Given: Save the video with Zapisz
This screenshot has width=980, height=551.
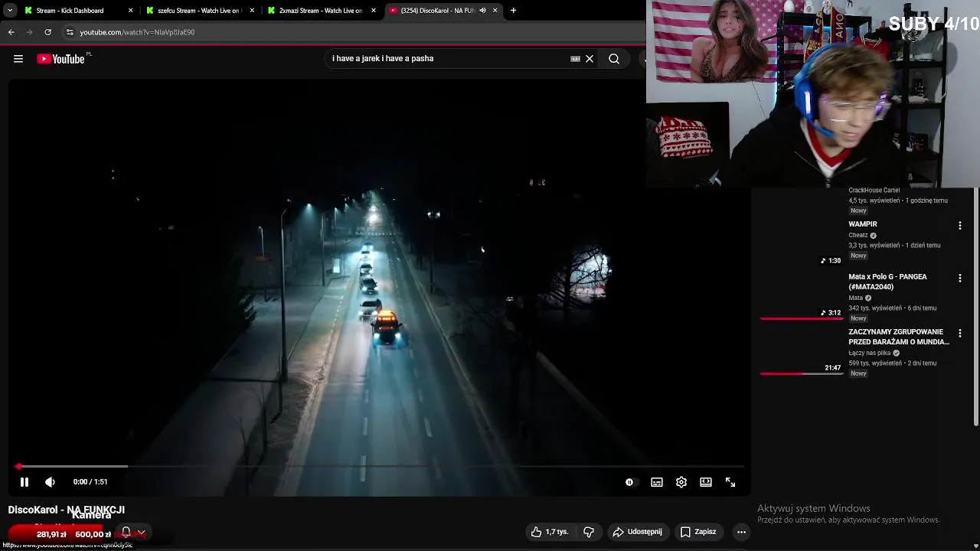Looking at the screenshot, I should click(x=697, y=532).
